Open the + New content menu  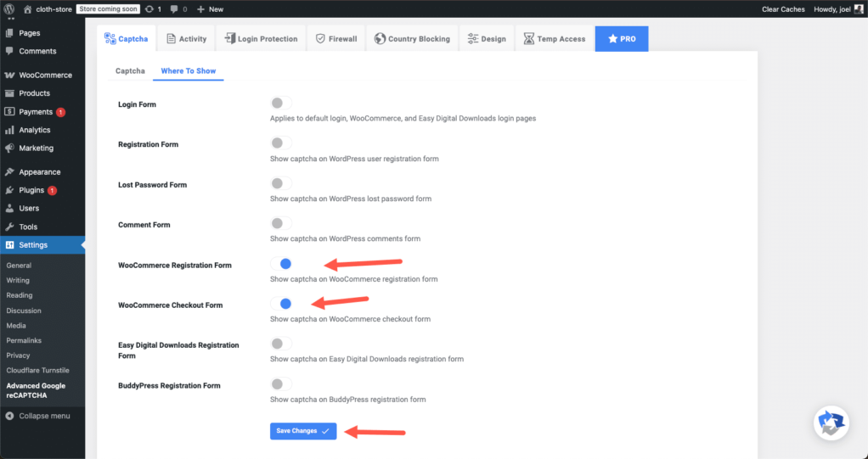[x=210, y=8]
